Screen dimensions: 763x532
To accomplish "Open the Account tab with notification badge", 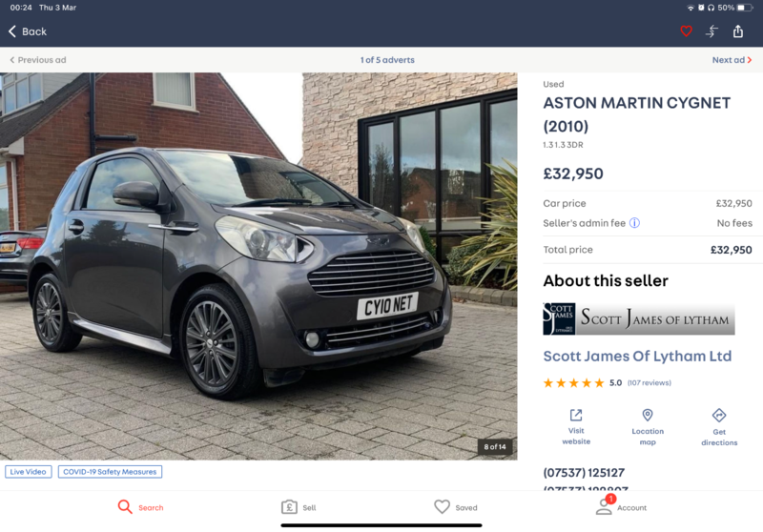I will click(622, 505).
